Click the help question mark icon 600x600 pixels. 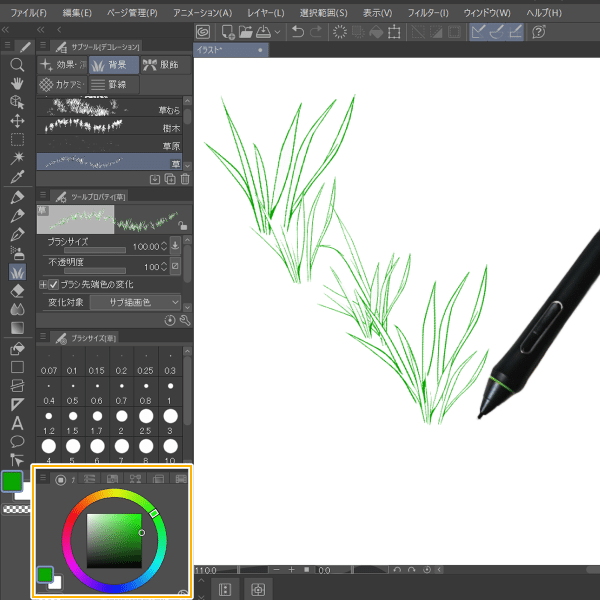point(538,32)
